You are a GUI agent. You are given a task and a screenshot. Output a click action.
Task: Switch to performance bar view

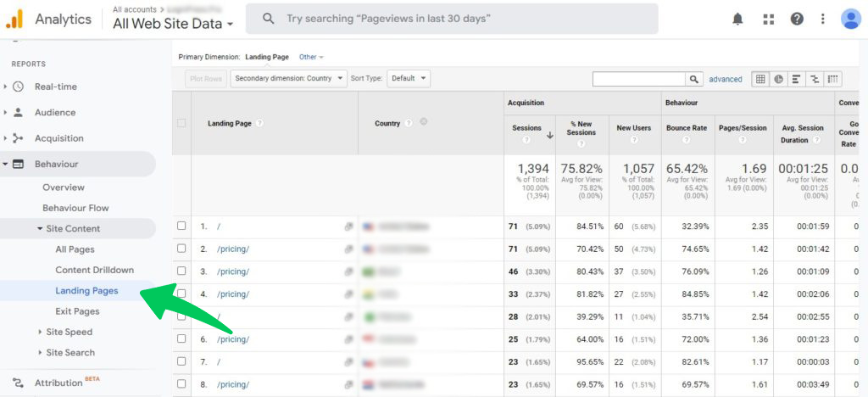(797, 79)
